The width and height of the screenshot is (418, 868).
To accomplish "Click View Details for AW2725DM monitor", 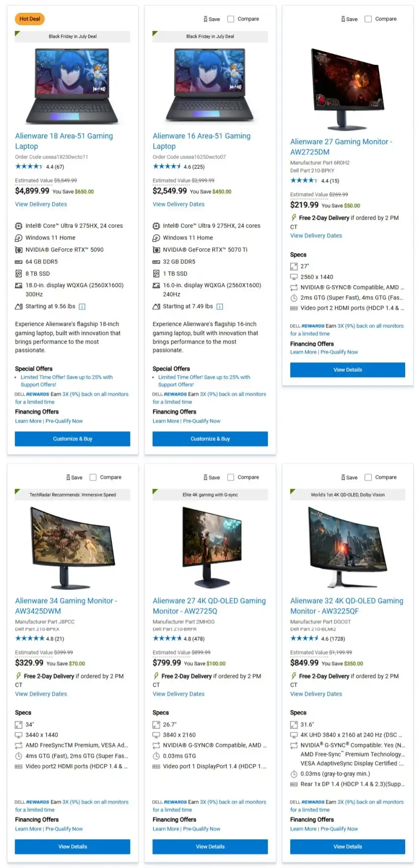I will point(348,370).
